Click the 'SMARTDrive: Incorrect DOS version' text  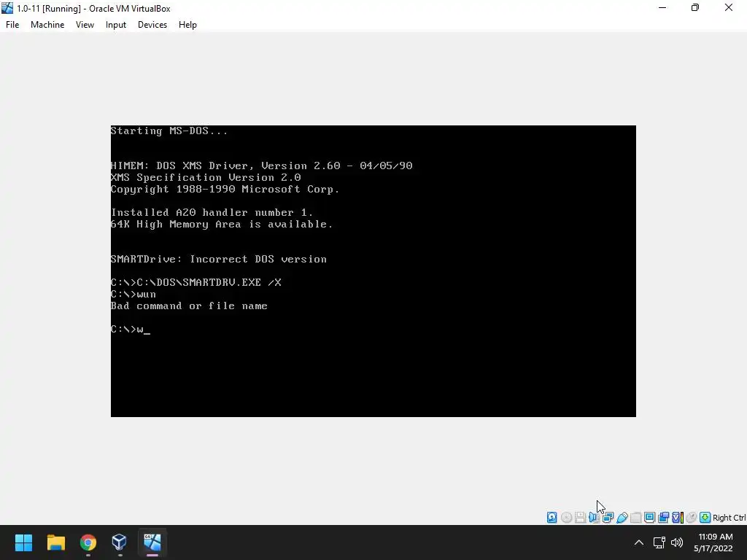[219, 259]
